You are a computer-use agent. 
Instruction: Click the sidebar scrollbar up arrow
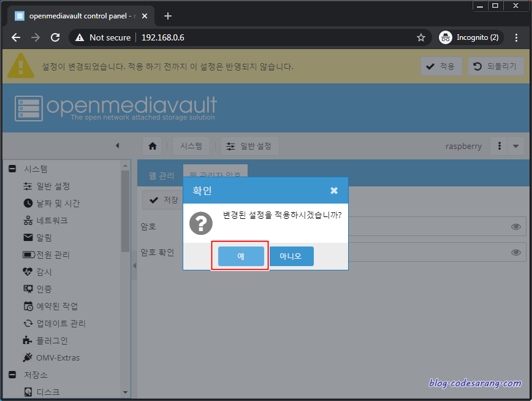pyautogui.click(x=125, y=166)
